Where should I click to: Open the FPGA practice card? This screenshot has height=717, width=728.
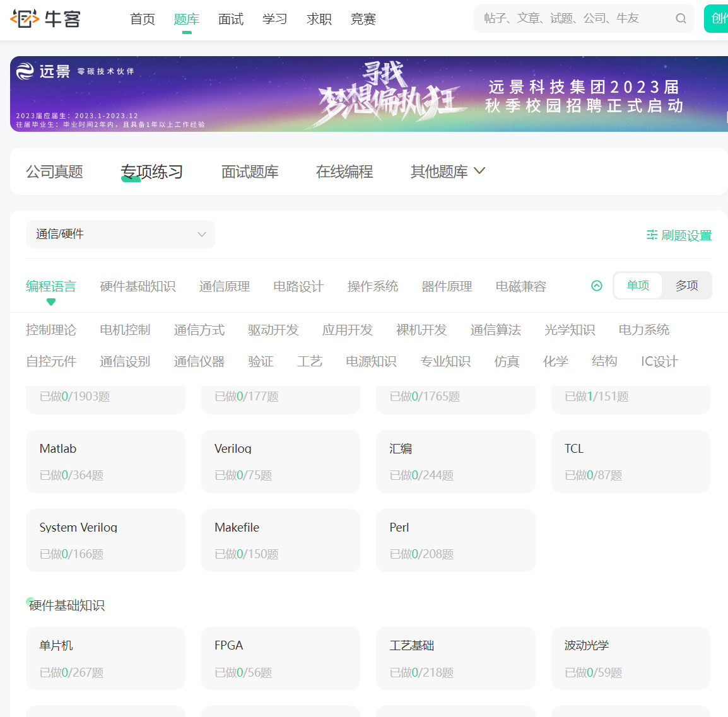pos(281,658)
